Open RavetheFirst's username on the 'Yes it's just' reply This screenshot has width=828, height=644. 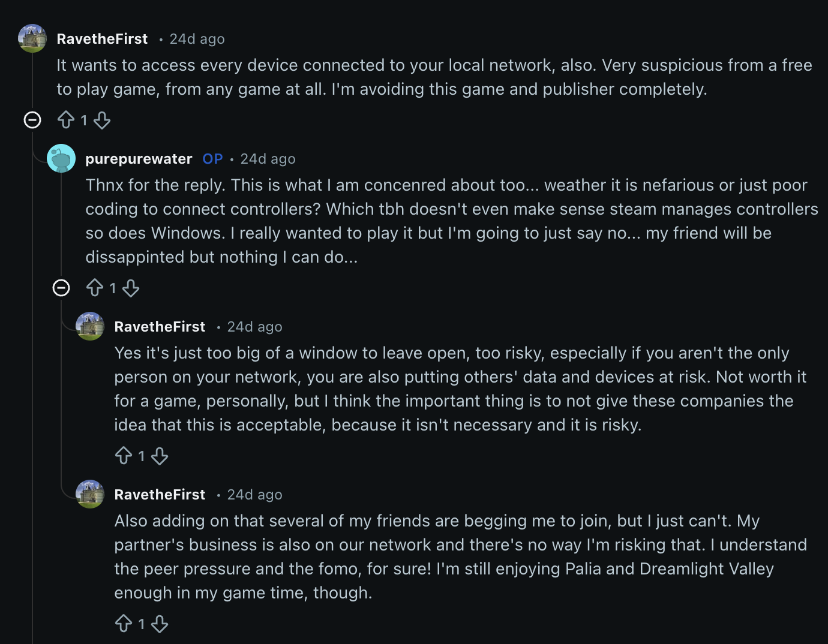pos(160,327)
